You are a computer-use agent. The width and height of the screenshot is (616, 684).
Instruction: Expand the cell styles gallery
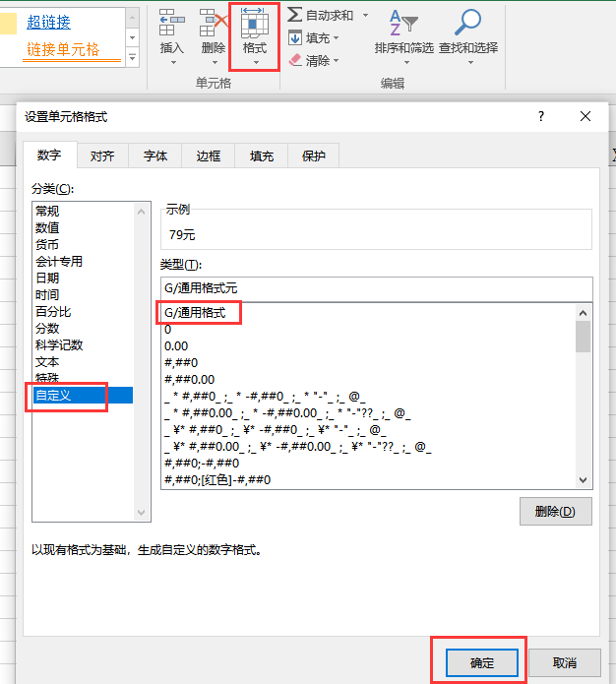tap(132, 58)
